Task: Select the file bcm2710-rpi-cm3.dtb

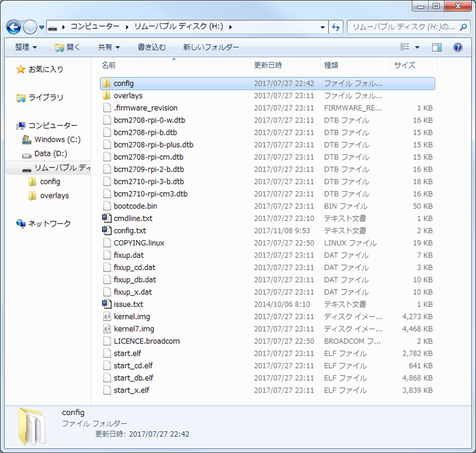Action: pyautogui.click(x=150, y=194)
